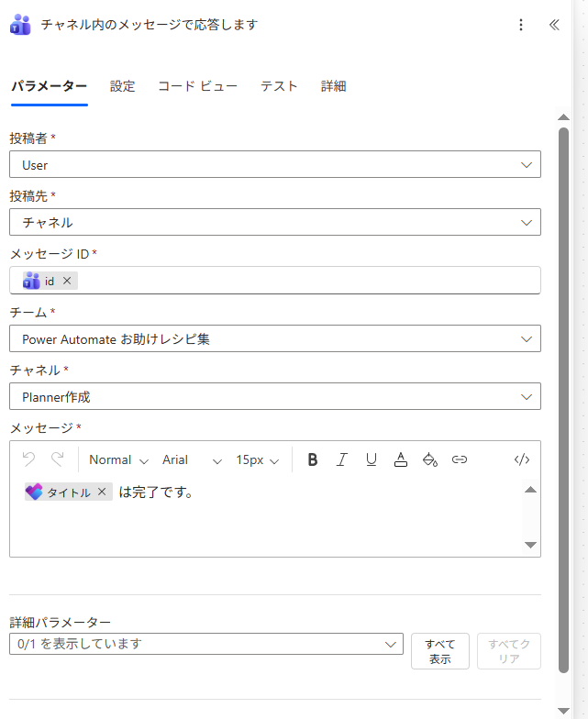
Task: Click the すべてクリア button
Action: click(509, 651)
